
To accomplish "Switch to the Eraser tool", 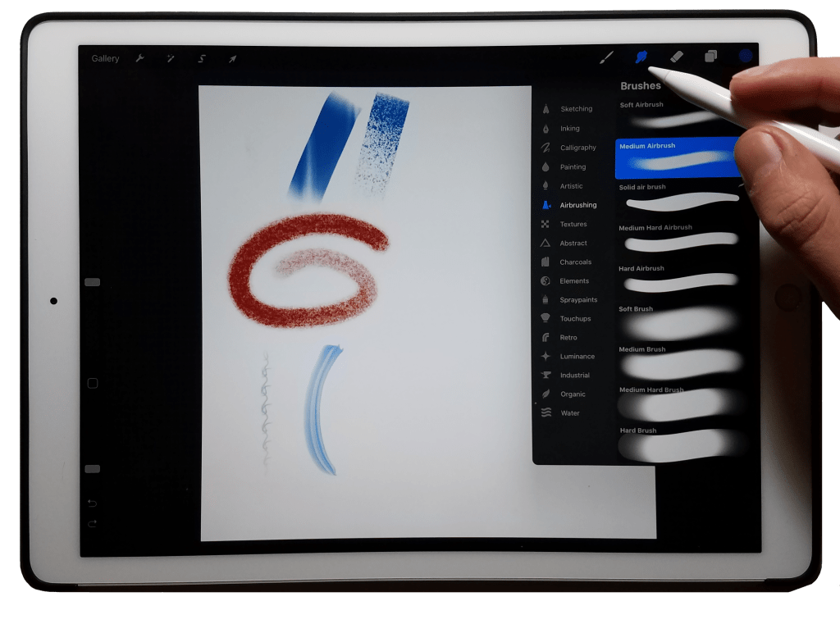I will pos(675,57).
